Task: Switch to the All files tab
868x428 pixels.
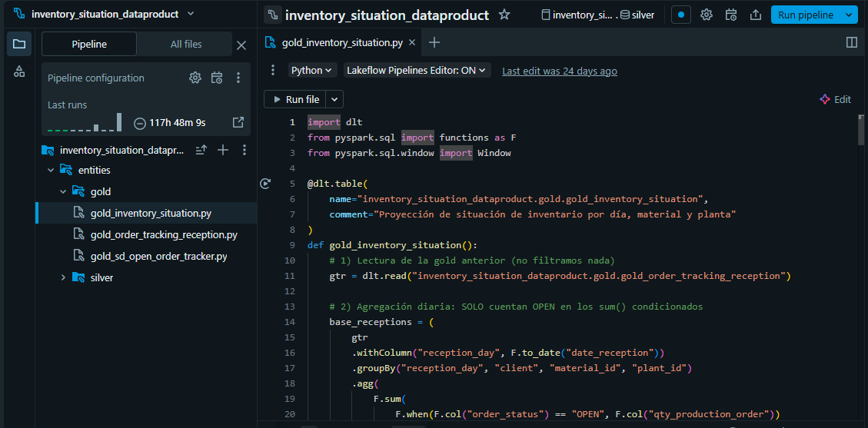Action: tap(187, 45)
